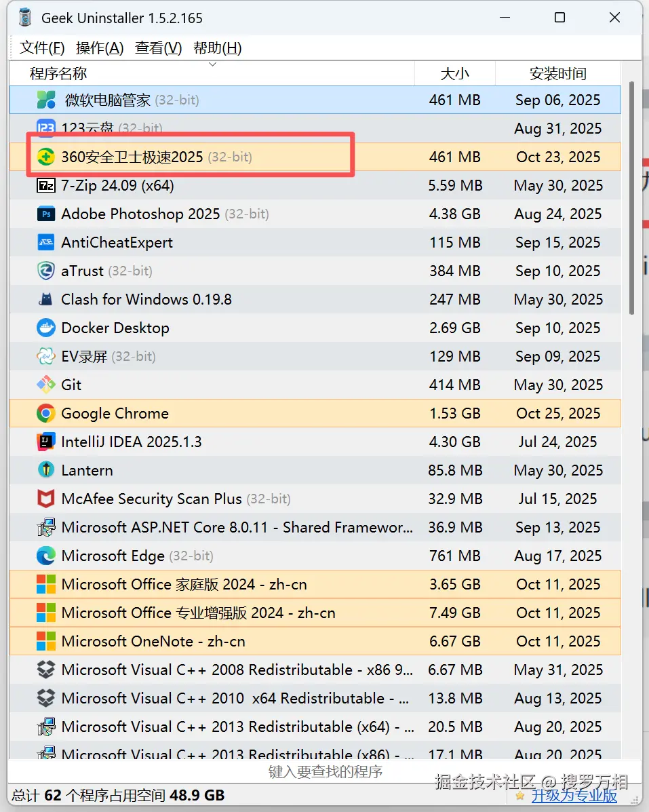This screenshot has width=649, height=812.
Task: Open the 文件(F) menu
Action: pyautogui.click(x=42, y=47)
